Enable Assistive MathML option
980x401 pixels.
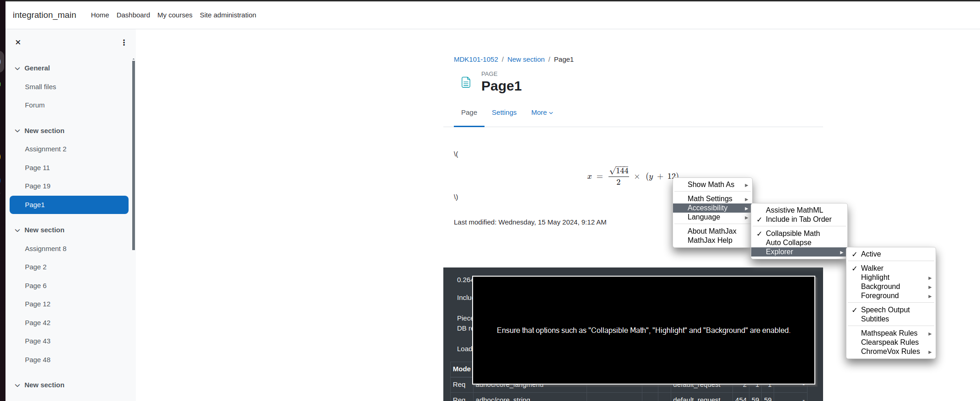[799, 210]
